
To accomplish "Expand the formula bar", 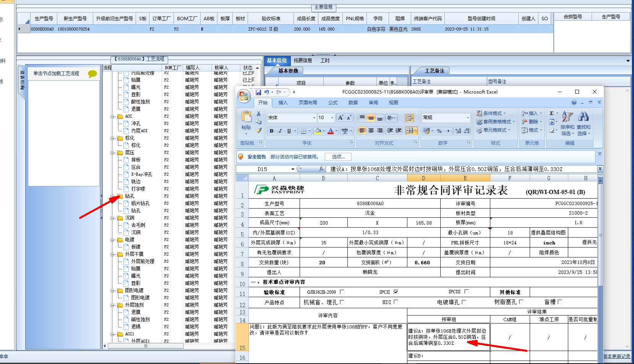I will click(600, 169).
